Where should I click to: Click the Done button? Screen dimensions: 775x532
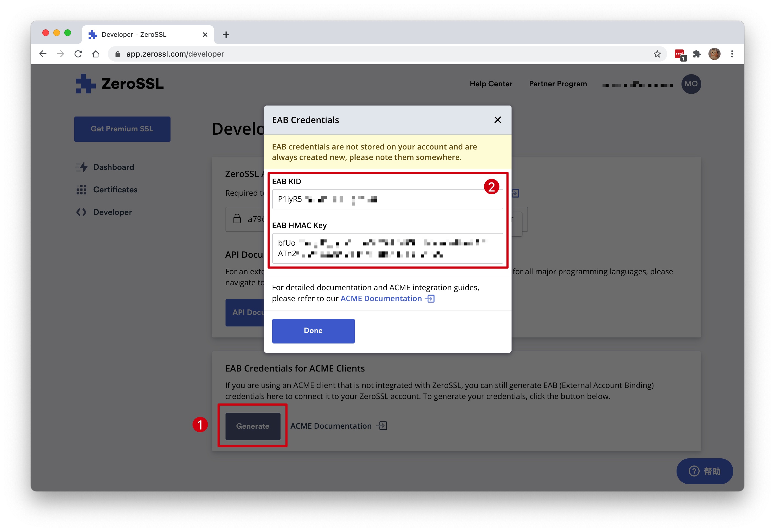pyautogui.click(x=313, y=331)
